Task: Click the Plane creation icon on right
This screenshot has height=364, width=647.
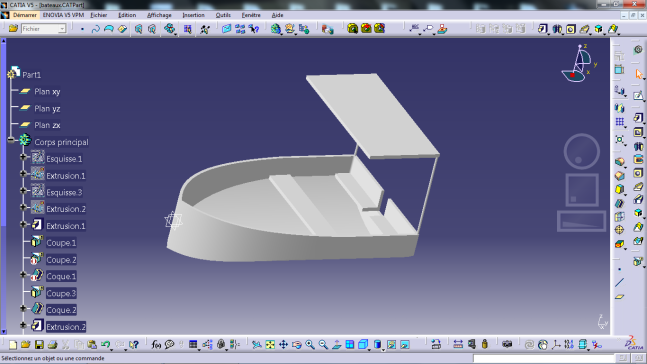Action: [x=619, y=296]
